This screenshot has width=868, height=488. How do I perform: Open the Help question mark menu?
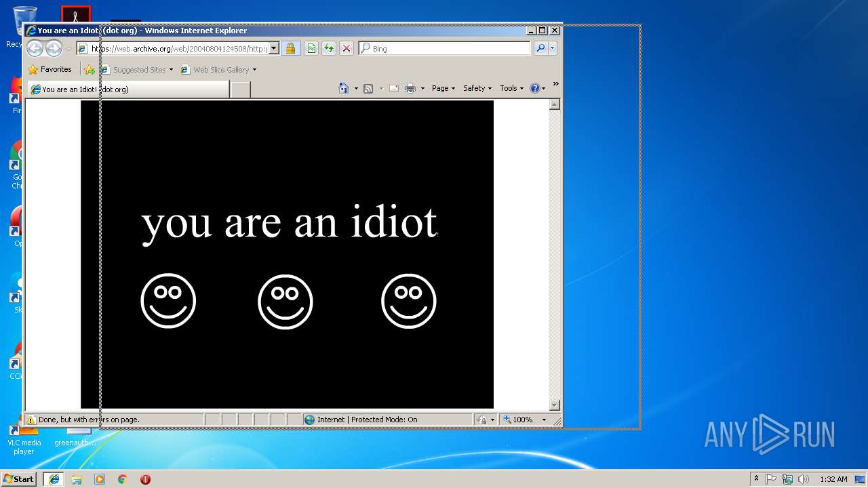(x=538, y=88)
